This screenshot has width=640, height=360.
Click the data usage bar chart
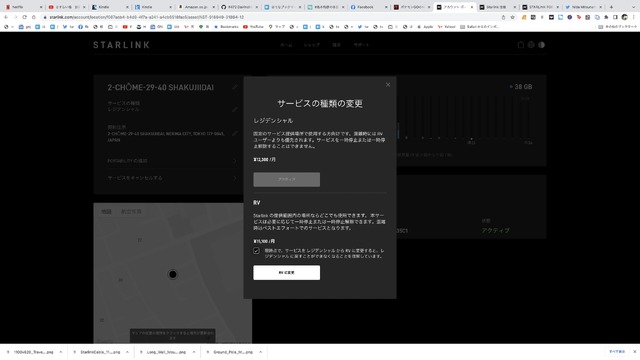465,118
